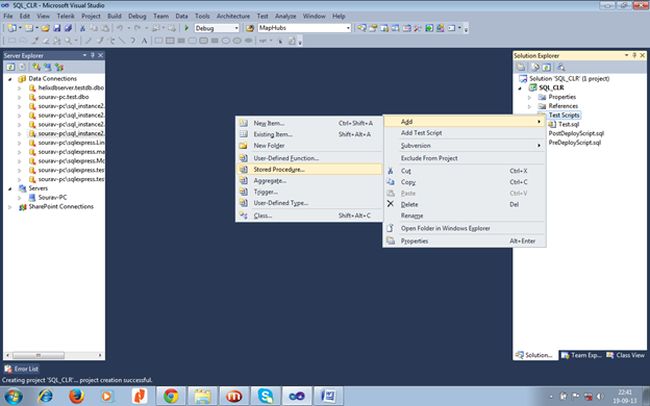Click the Server Explorer scroll right arrow
This screenshot has width=650, height=406.
[x=100, y=355]
